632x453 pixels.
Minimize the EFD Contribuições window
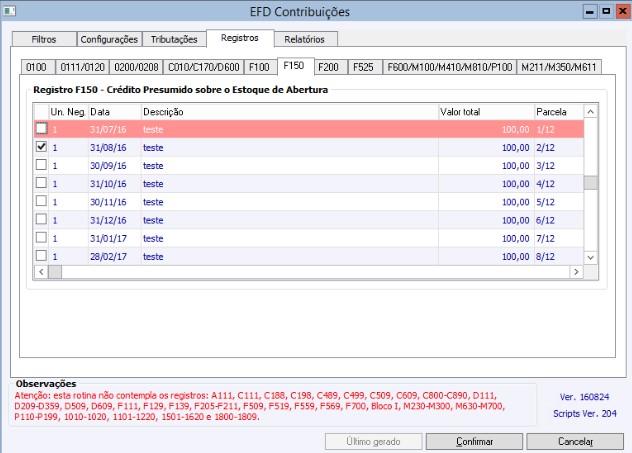click(x=590, y=11)
